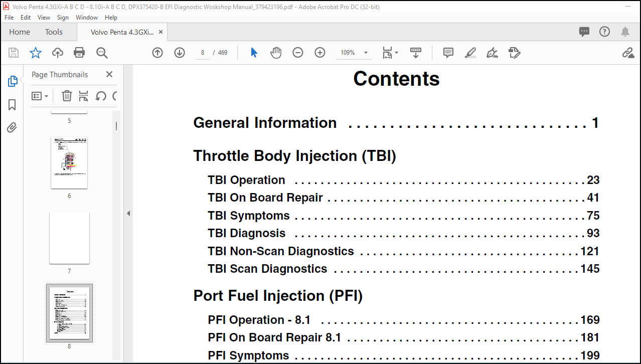Click the Port Fuel Injection (PFI) heading
This screenshot has height=364, width=641.
coord(278,296)
